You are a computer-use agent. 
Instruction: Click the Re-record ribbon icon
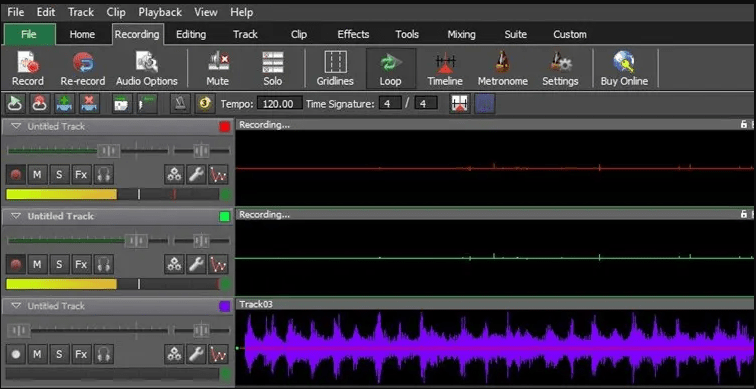[x=82, y=68]
